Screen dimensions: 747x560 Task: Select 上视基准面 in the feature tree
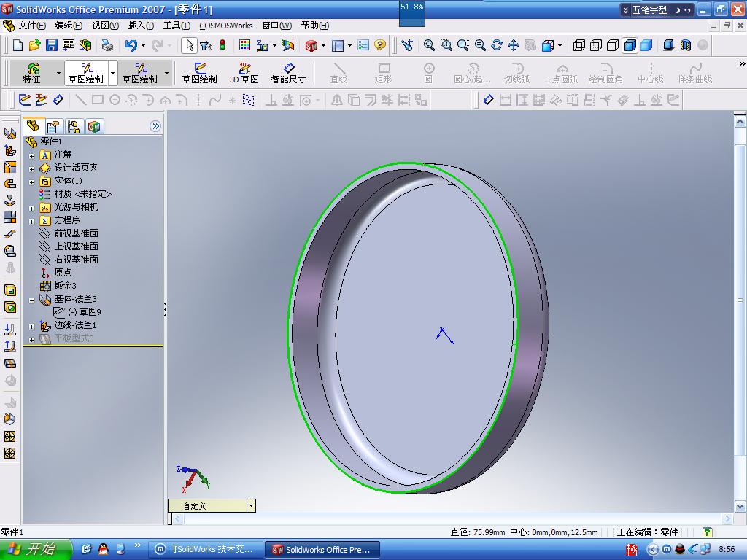point(76,246)
